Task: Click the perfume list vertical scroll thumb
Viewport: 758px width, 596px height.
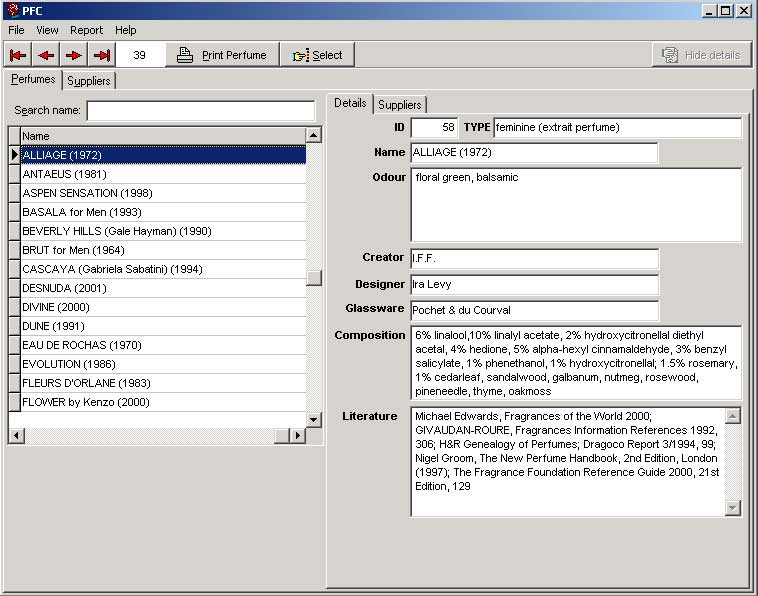Action: (314, 278)
